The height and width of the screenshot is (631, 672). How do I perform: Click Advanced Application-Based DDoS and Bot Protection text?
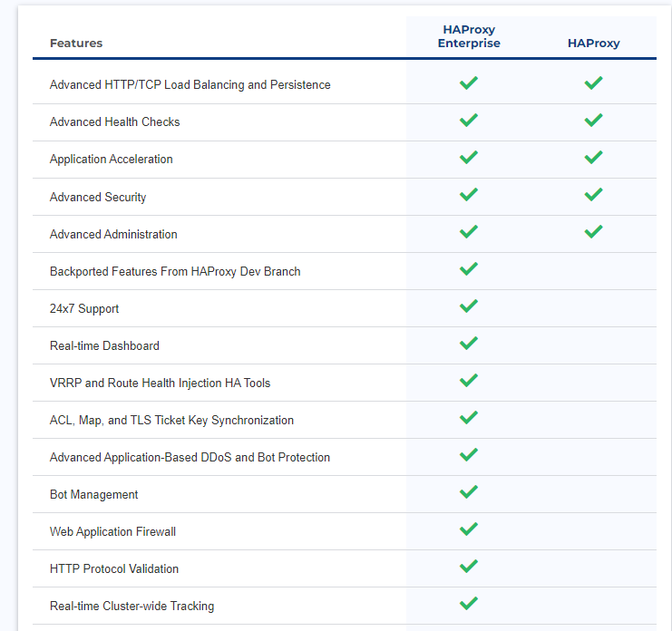(190, 458)
